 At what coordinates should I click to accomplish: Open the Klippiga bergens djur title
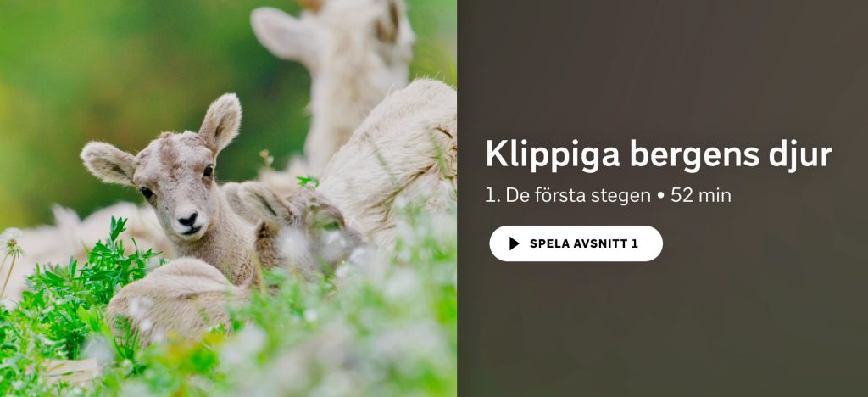tap(659, 154)
